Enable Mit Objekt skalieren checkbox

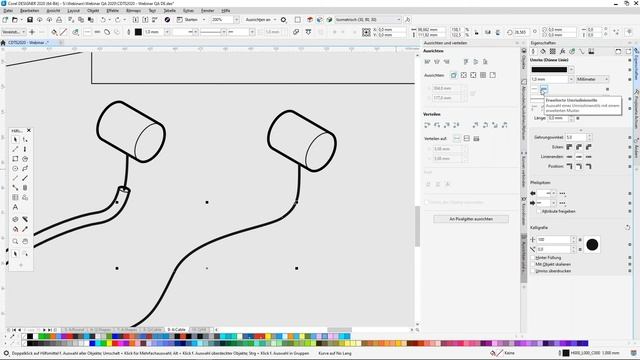533,264
